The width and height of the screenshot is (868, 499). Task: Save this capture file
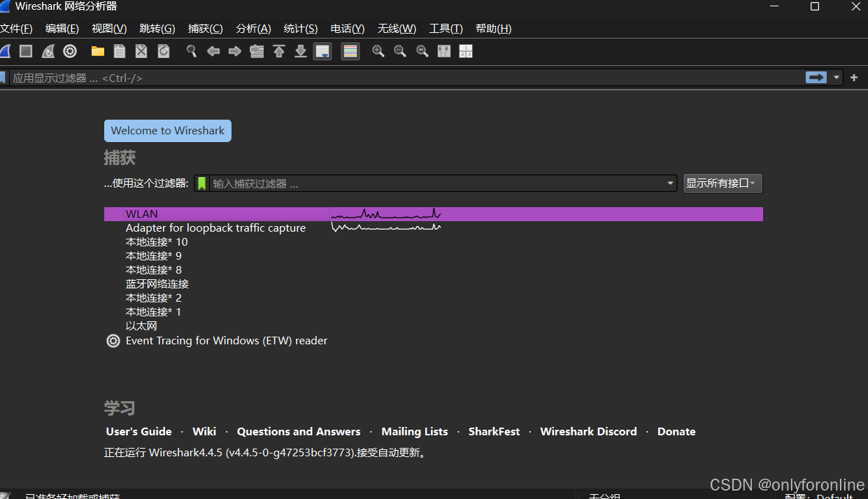pos(120,51)
